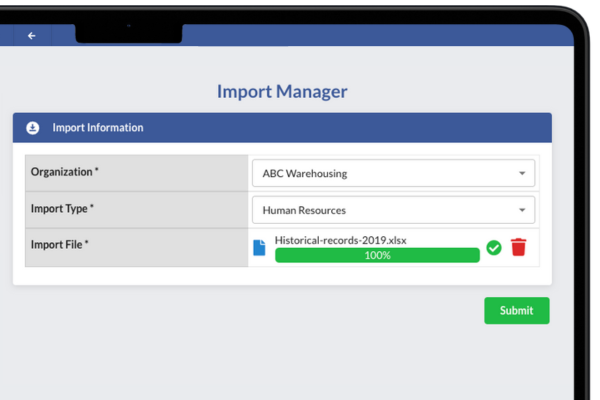Click the Historical-records-2019.xlsx file name
Image resolution: width=600 pixels, height=400 pixels.
(x=340, y=240)
